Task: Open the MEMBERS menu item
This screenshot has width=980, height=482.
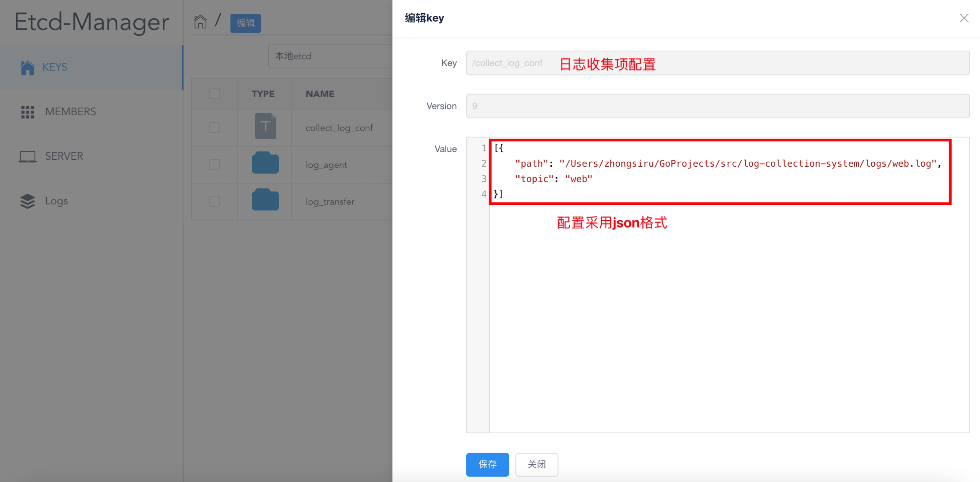Action: point(91,112)
